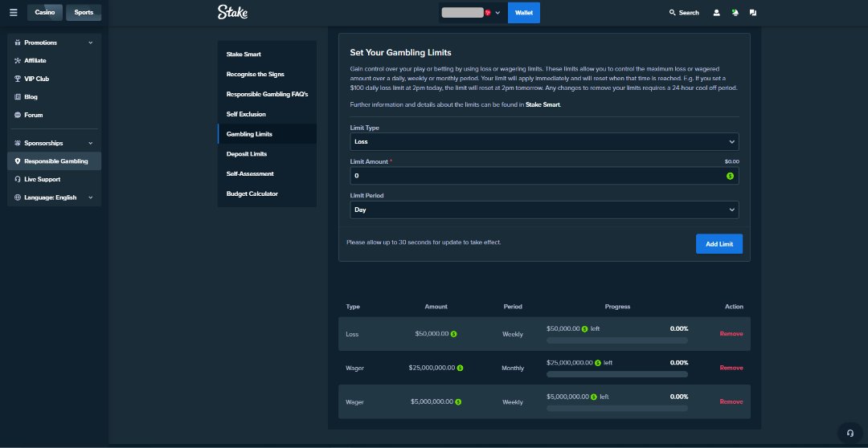Click the floating support headset button
Screen dimensions: 868x448
pyautogui.click(x=850, y=433)
